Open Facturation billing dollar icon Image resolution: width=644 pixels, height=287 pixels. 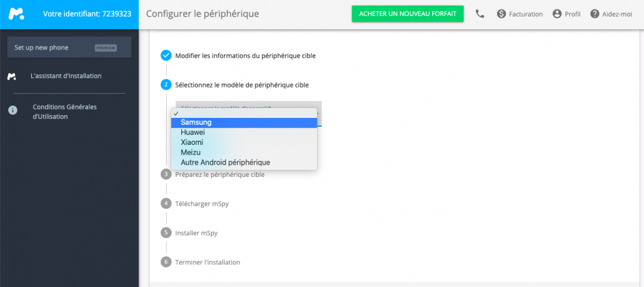pos(501,14)
